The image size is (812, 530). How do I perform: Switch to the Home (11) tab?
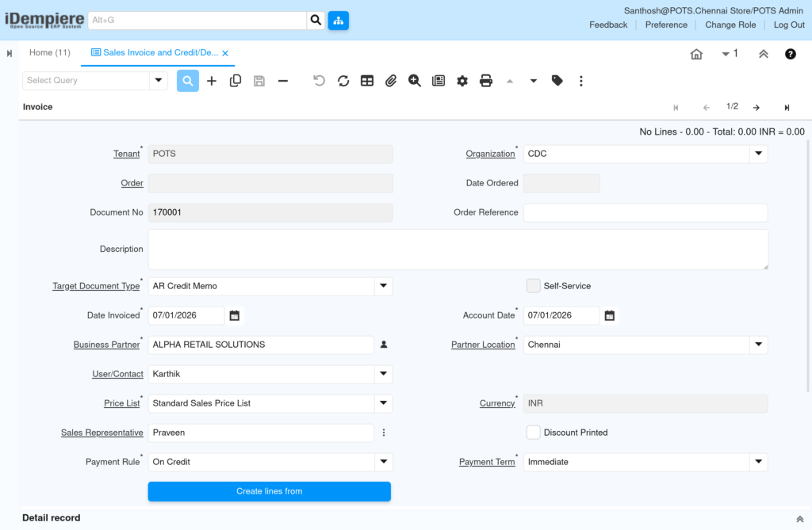tap(50, 53)
